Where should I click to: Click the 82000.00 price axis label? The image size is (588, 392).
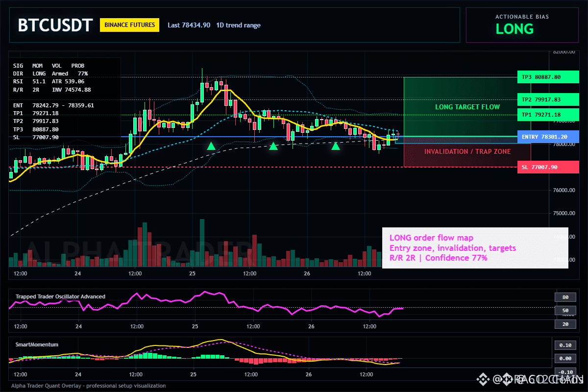[x=563, y=51]
